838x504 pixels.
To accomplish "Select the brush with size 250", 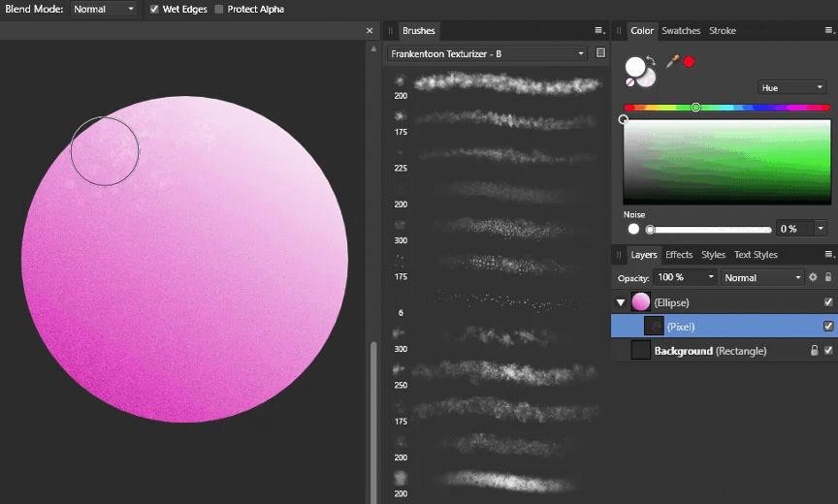I will (x=497, y=374).
